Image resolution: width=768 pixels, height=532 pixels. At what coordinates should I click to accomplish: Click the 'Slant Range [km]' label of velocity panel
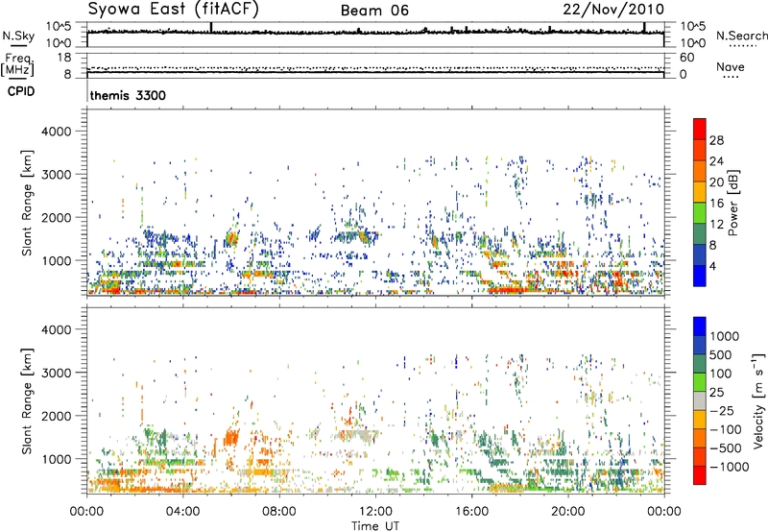pos(27,401)
